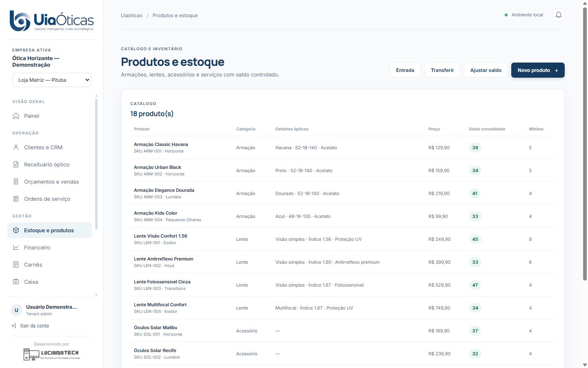Click price R$ 99,90 for Kids Color
Image resolution: width=588 pixels, height=368 pixels.
pyautogui.click(x=438, y=216)
